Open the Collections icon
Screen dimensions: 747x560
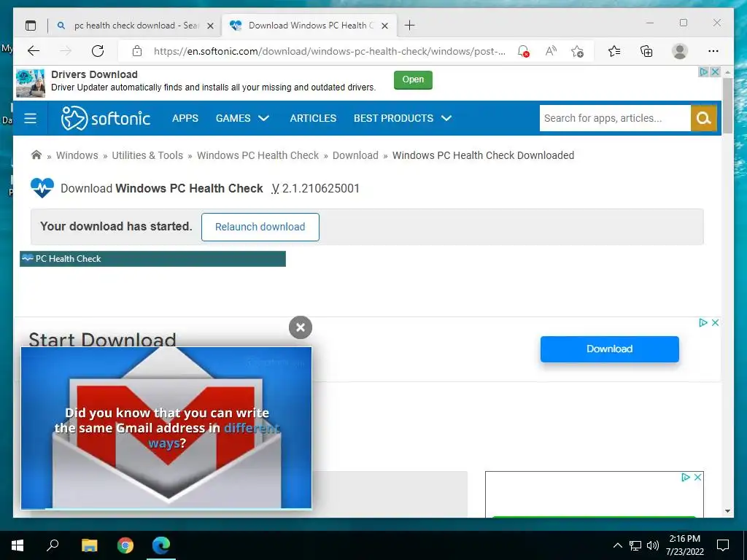pyautogui.click(x=646, y=51)
